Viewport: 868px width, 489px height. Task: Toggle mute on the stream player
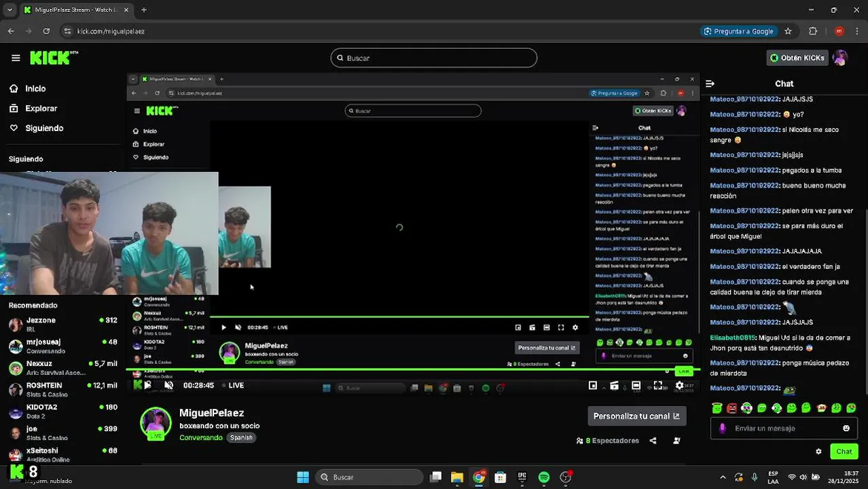[x=169, y=385]
